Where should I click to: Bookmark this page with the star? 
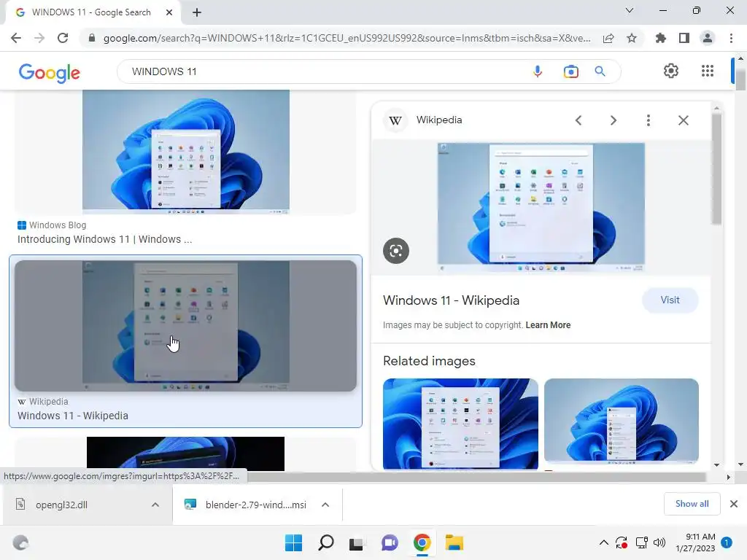[632, 38]
